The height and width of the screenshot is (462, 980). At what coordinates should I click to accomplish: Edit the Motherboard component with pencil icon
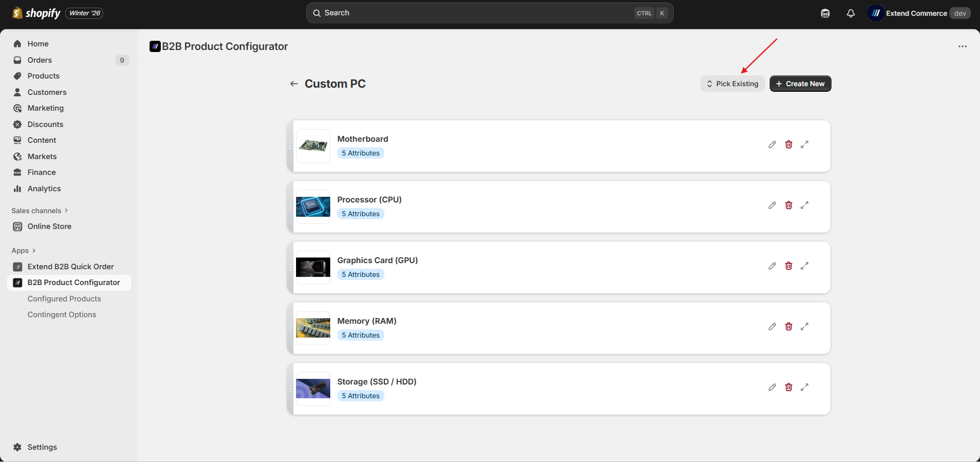772,145
